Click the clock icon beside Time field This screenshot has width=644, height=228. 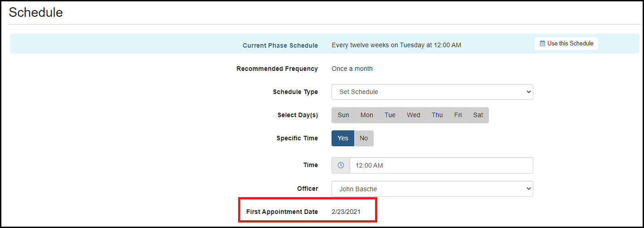pyautogui.click(x=341, y=165)
